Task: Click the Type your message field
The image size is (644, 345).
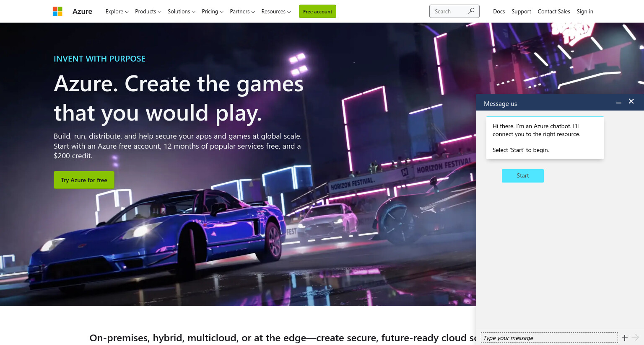Action: click(x=549, y=338)
